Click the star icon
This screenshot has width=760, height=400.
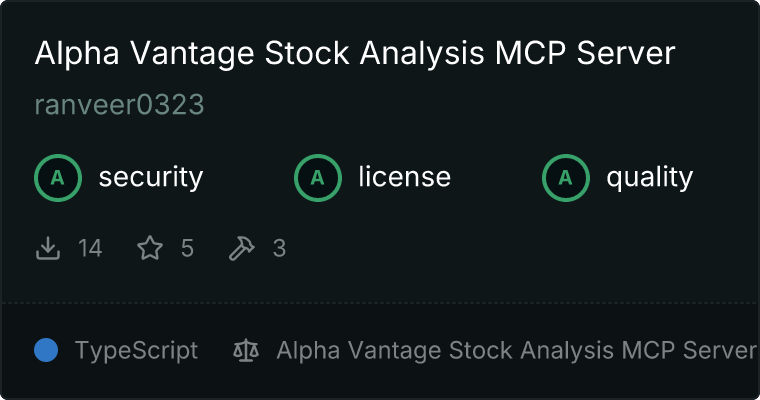click(x=150, y=248)
